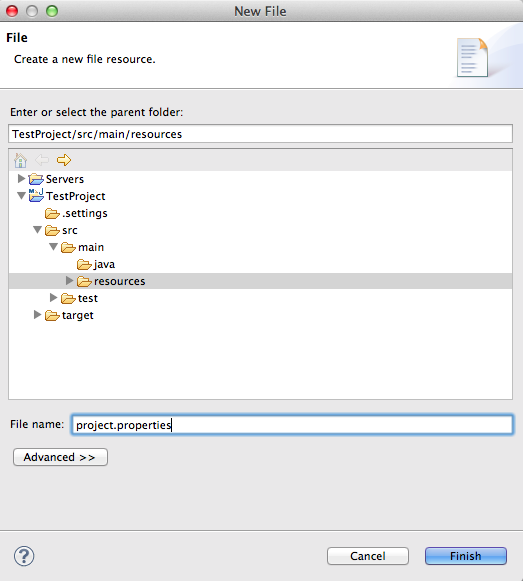Open the help question mark icon
Screen dimensions: 523x581
click(x=24, y=556)
